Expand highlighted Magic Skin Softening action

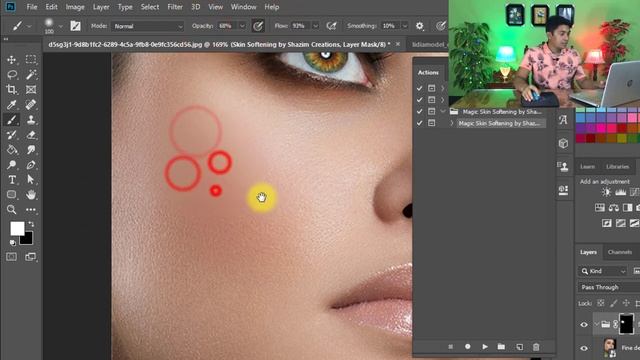point(452,123)
